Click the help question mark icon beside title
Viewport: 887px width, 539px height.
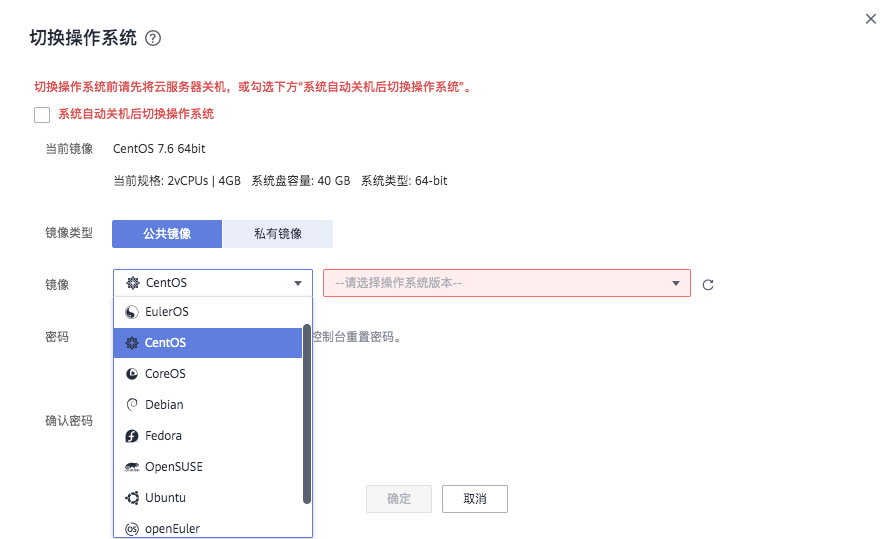point(153,38)
